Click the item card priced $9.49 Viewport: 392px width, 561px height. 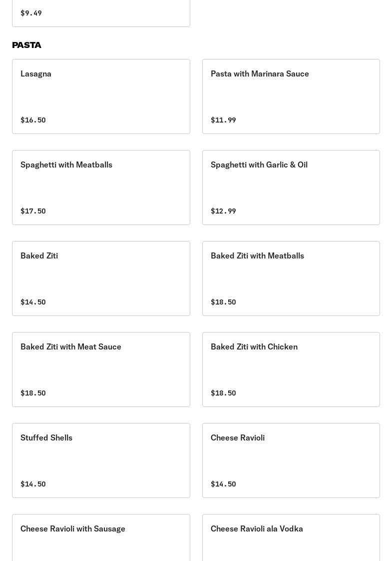(x=101, y=13)
